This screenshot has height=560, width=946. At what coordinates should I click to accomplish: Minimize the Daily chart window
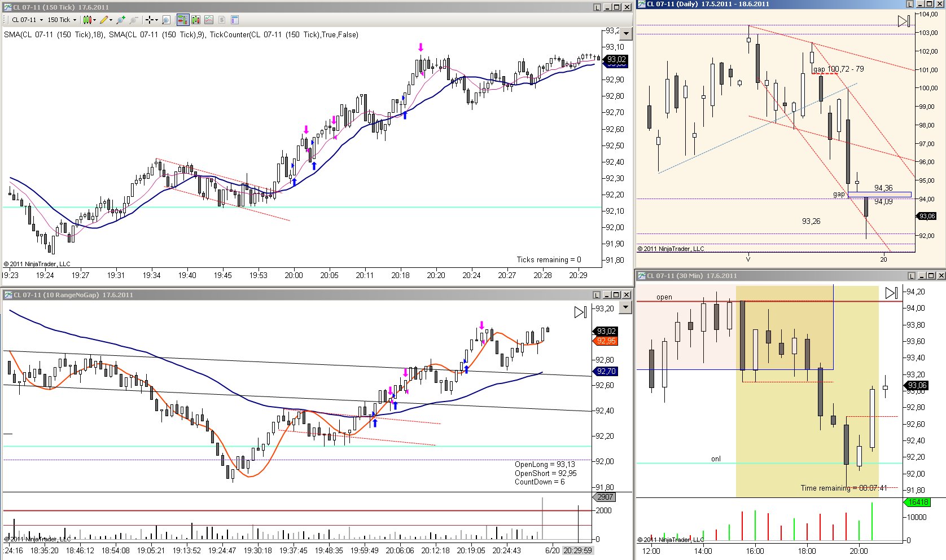(x=920, y=4)
